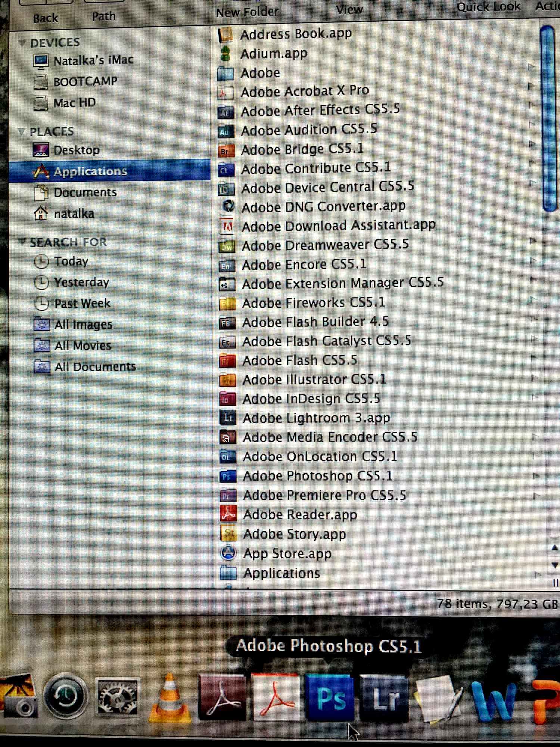Open dark red Acrobat Dock icon
This screenshot has height=747, width=560.
[x=223, y=697]
